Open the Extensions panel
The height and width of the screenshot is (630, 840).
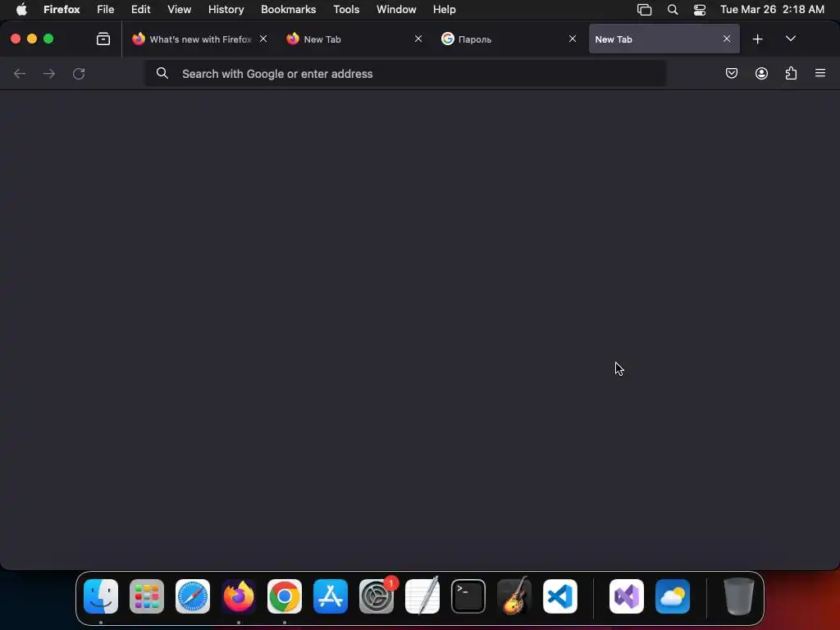(791, 73)
